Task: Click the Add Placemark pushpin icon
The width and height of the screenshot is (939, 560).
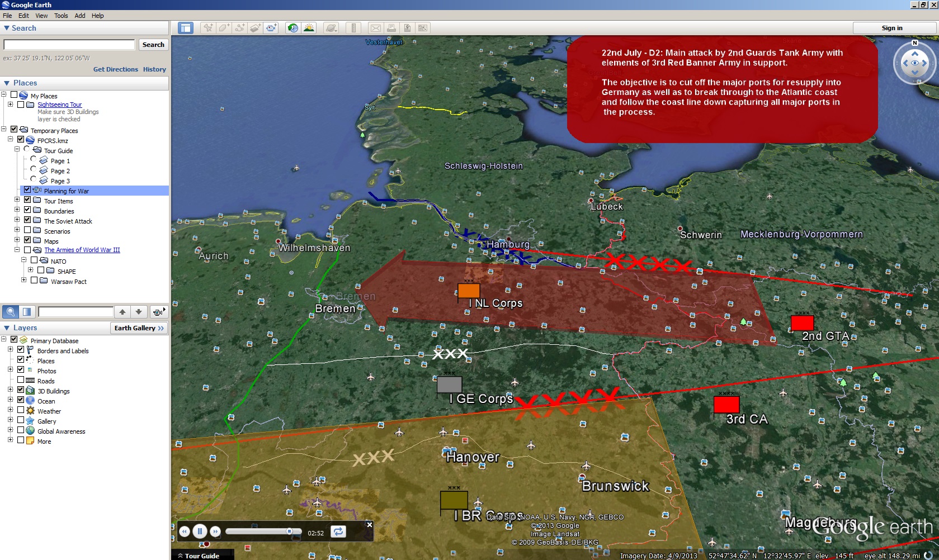Action: (208, 28)
